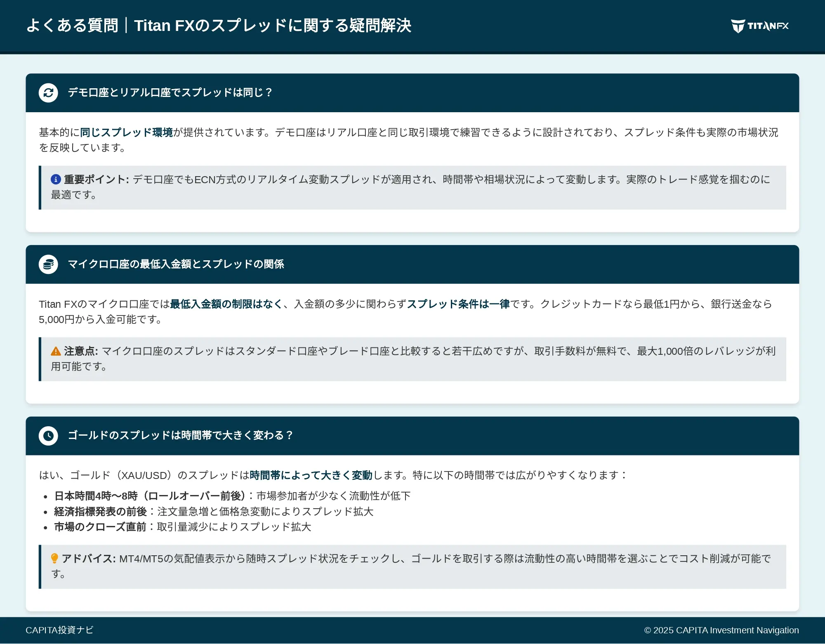Viewport: 825px width, 644px height.
Task: Click highlighted text 最低入金額の制限はなく
Action: click(x=226, y=304)
